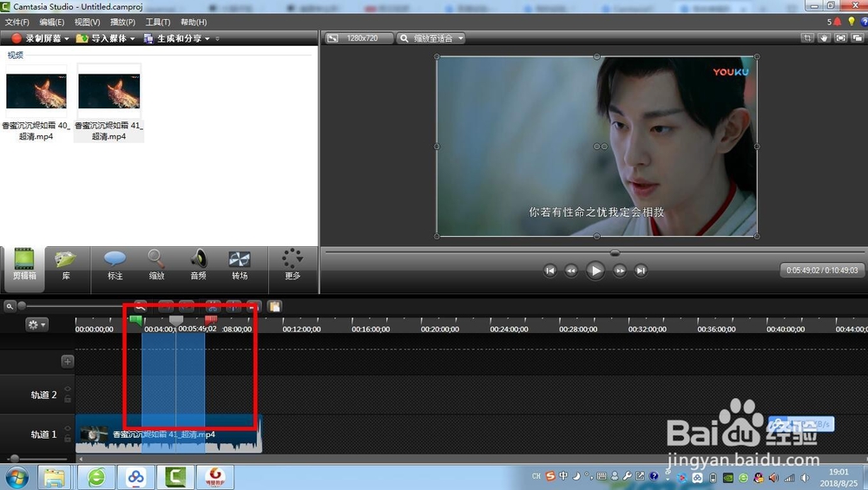Open the Windows Start button
868x490 pixels.
tap(16, 477)
